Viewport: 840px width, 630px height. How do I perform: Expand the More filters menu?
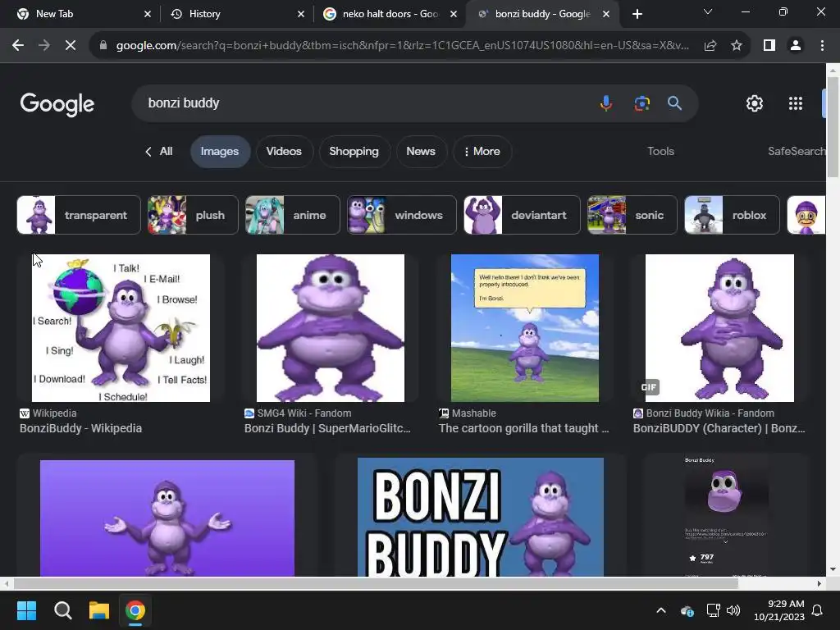482,152
